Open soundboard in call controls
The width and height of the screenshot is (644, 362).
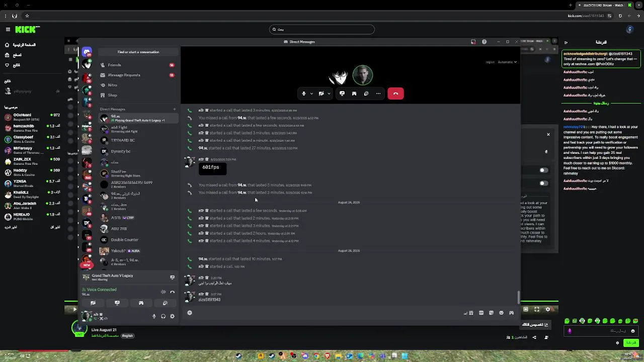tap(366, 94)
